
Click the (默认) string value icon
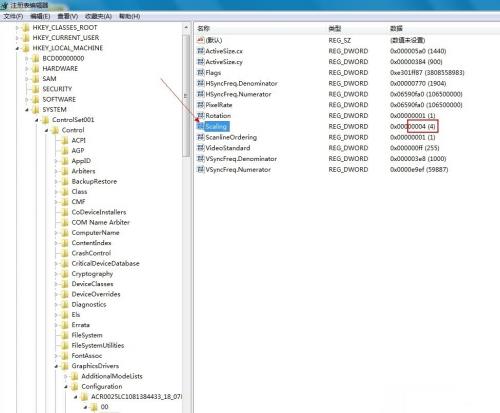[200, 40]
